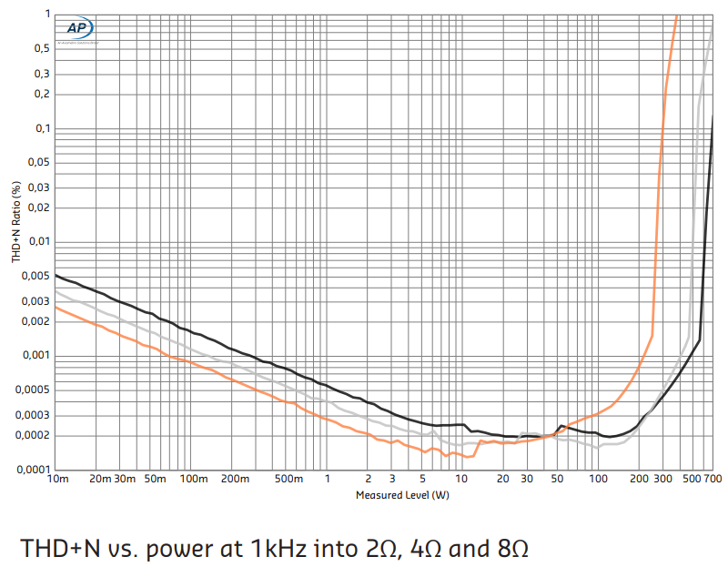Image resolution: width=728 pixels, height=577 pixels.
Task: Click the '0,05' y-axis tick label
Action: click(39, 162)
